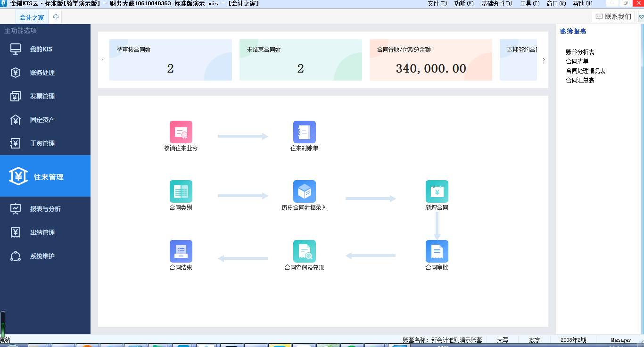The height and width of the screenshot is (347, 644).
Task: Click the 340,000.00 balance value
Action: pyautogui.click(x=431, y=68)
